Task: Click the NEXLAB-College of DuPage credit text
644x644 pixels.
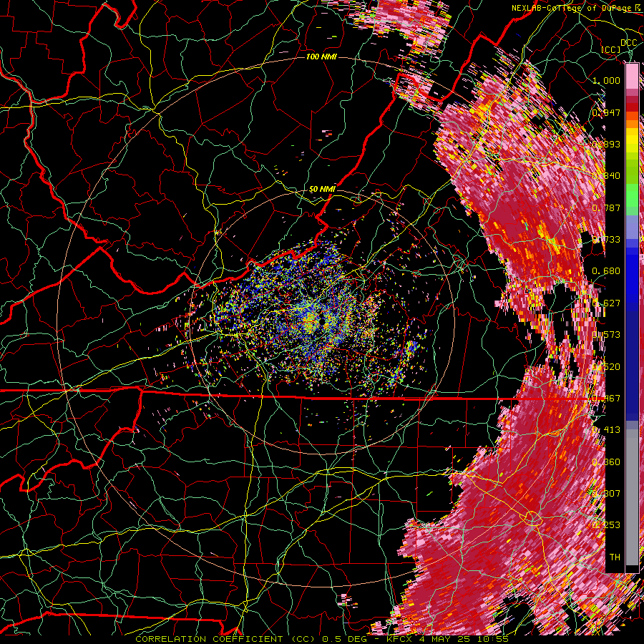Action: [x=571, y=8]
